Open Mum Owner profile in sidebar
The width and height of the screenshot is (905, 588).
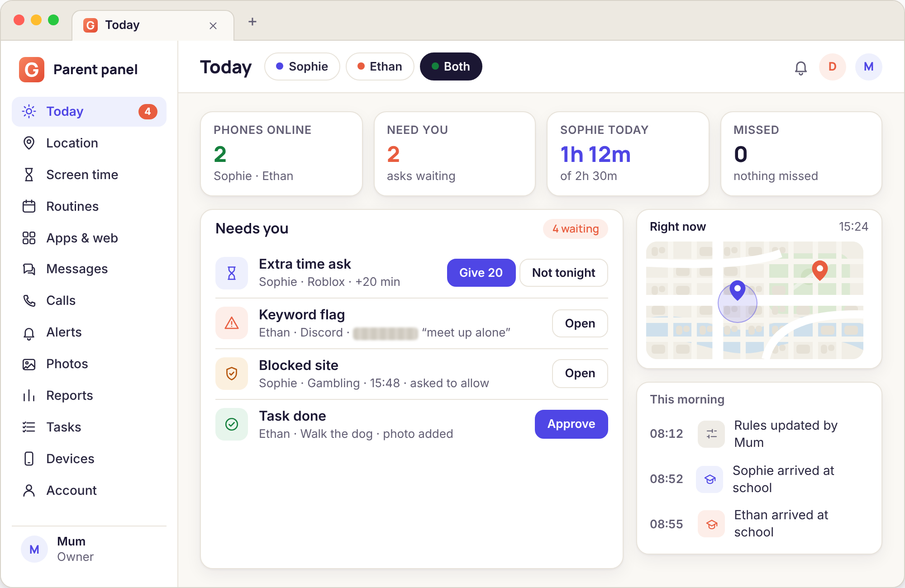click(89, 549)
